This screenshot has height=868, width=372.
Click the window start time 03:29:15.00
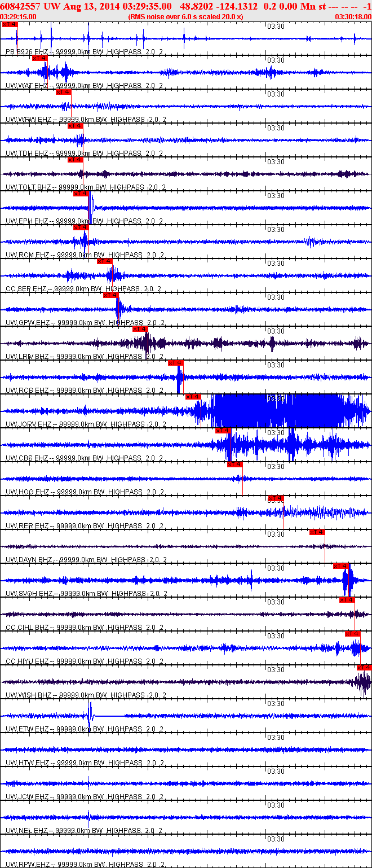click(19, 17)
